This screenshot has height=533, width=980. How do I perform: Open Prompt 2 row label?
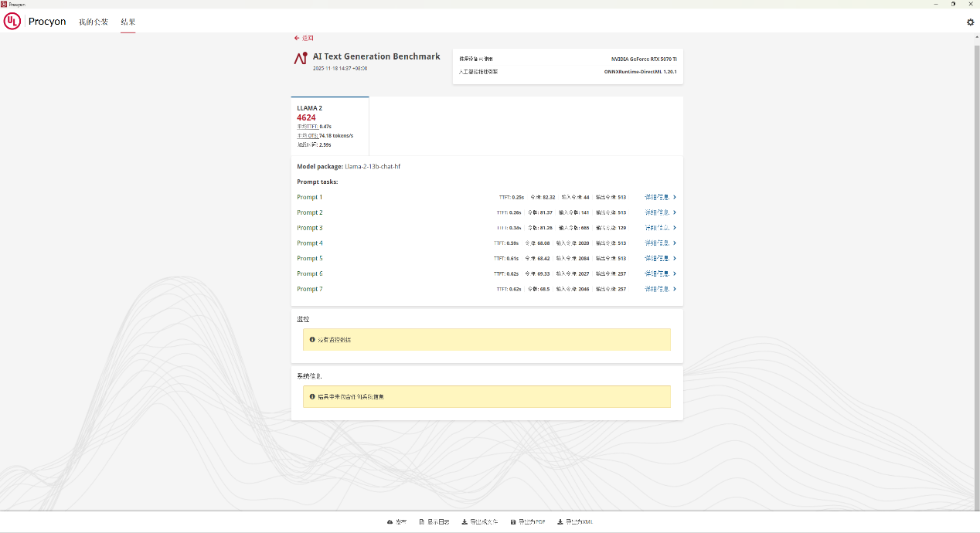pos(310,212)
